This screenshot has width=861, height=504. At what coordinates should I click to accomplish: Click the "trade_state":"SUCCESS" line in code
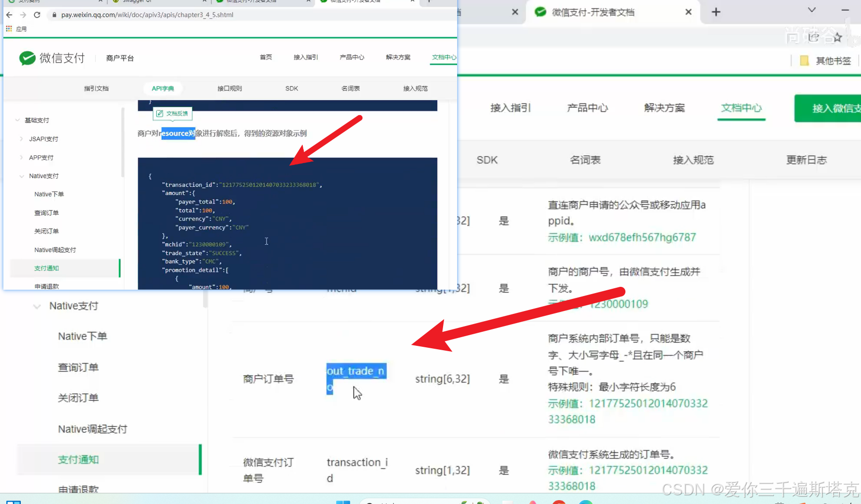click(202, 253)
